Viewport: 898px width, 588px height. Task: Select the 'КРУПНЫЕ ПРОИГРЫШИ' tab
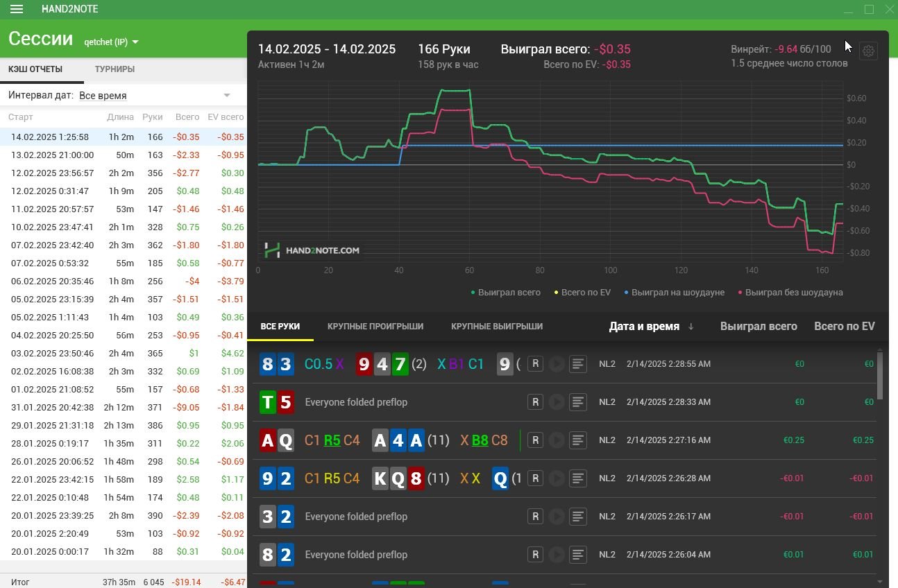click(x=375, y=327)
